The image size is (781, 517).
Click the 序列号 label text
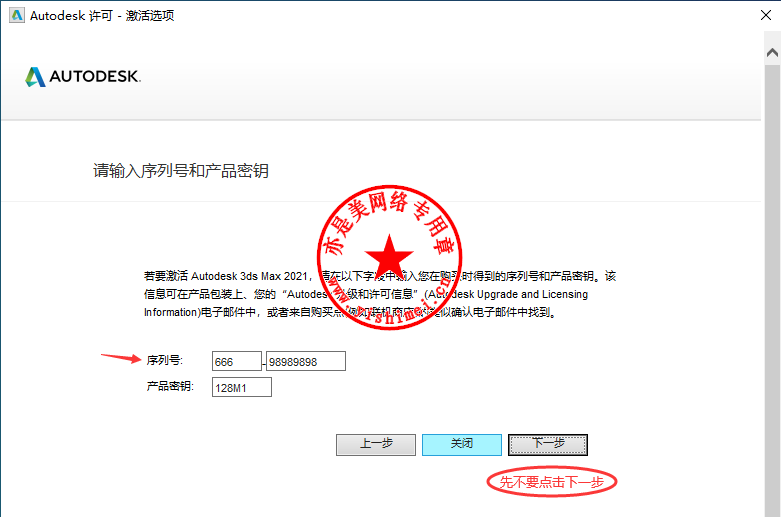(x=164, y=360)
